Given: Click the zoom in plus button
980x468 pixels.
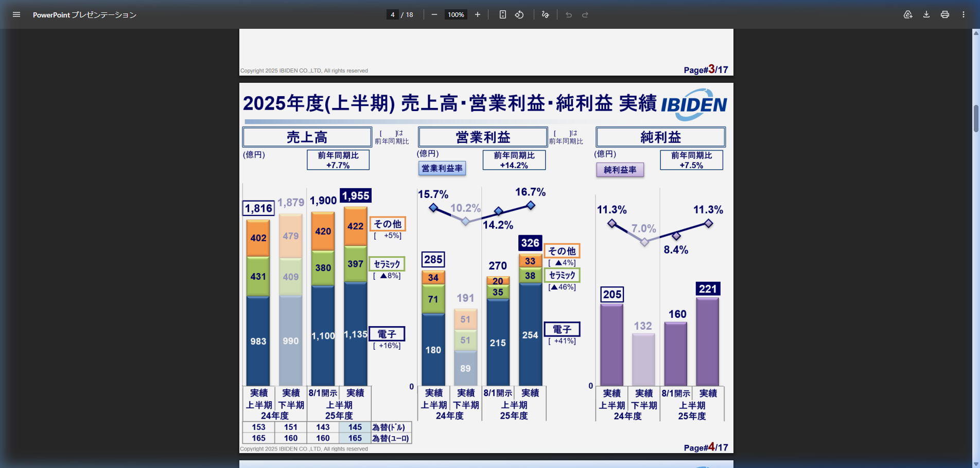Looking at the screenshot, I should tap(478, 14).
